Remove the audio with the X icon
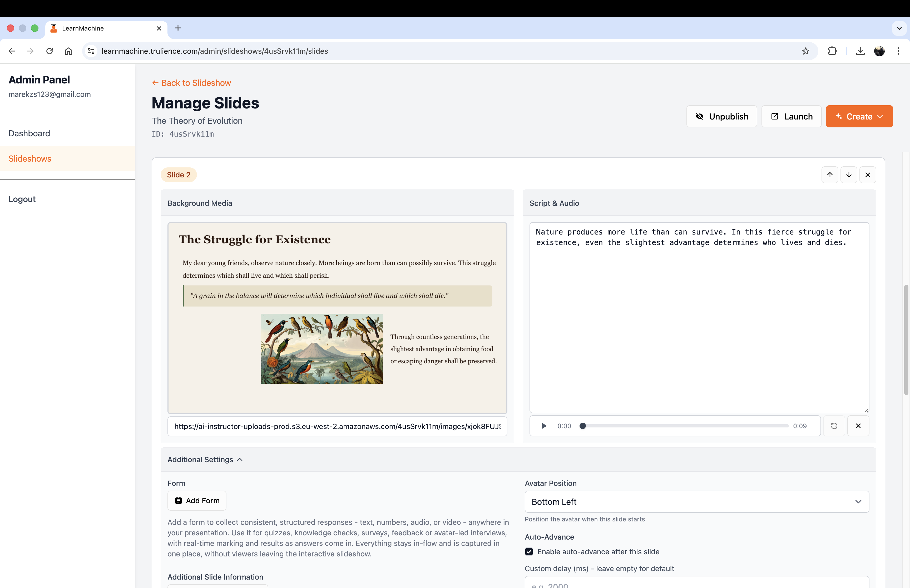Image resolution: width=910 pixels, height=588 pixels. click(x=858, y=426)
